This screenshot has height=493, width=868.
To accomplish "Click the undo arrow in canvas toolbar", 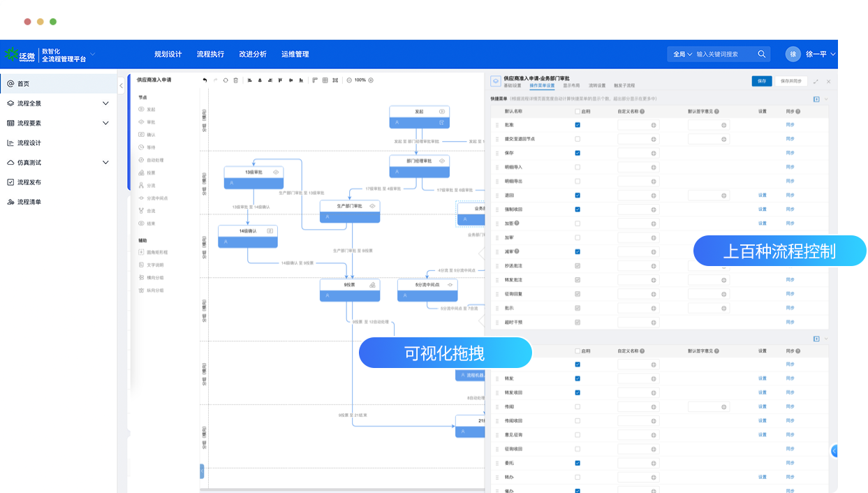I will (205, 80).
